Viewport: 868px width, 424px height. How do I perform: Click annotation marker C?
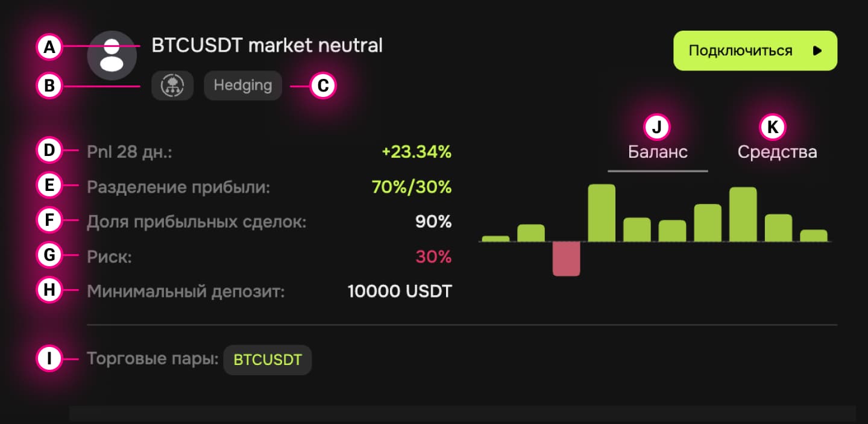point(322,86)
